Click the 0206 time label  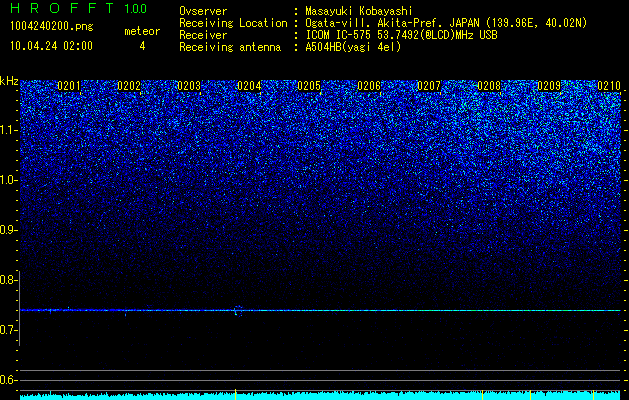[x=369, y=86]
